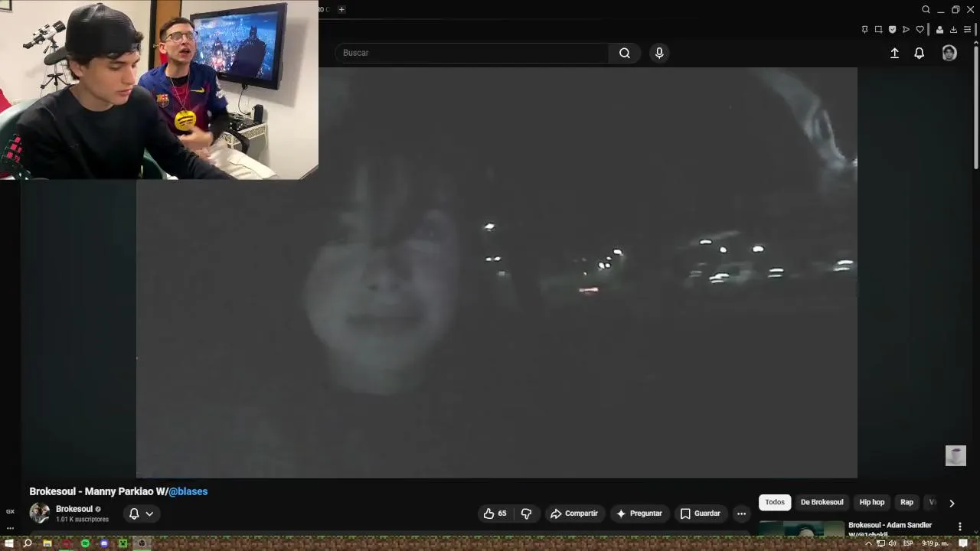Click the browser tab search magnifier icon

[x=926, y=9]
